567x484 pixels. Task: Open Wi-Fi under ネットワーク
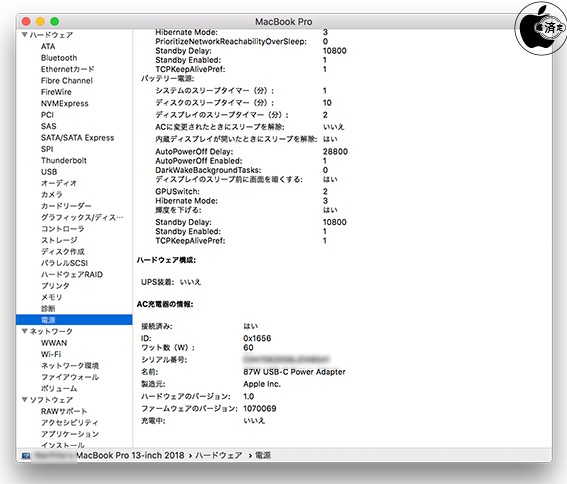[x=51, y=354]
